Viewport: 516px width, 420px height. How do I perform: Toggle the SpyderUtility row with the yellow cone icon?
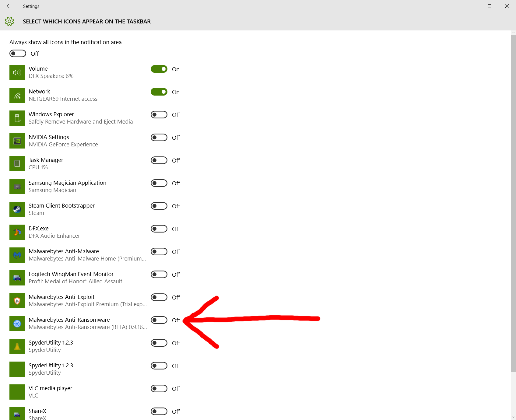[159, 343]
